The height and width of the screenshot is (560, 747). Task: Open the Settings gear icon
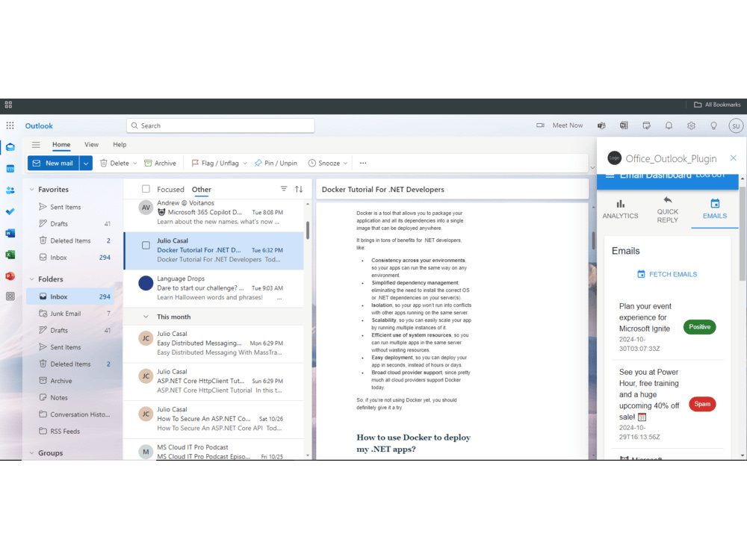click(x=691, y=125)
